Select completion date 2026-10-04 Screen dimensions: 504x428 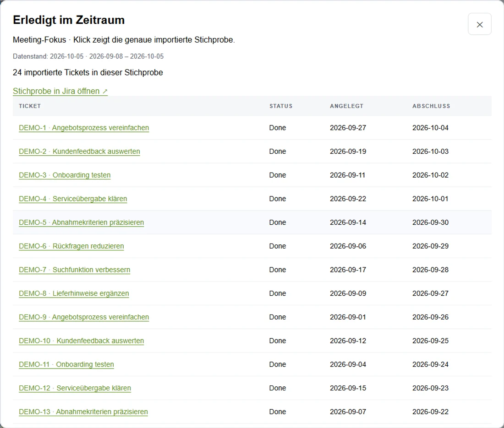pos(430,128)
